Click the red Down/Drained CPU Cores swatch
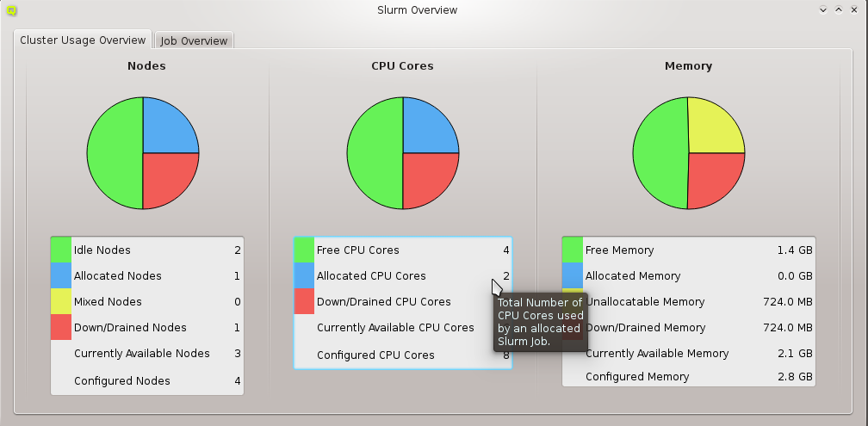 (304, 301)
